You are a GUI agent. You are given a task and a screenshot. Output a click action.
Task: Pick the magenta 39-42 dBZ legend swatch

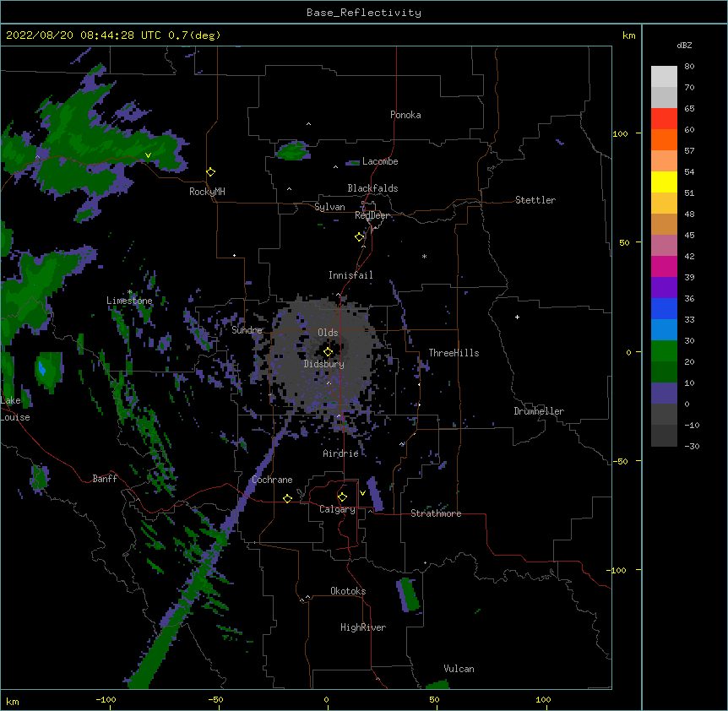pyautogui.click(x=664, y=266)
